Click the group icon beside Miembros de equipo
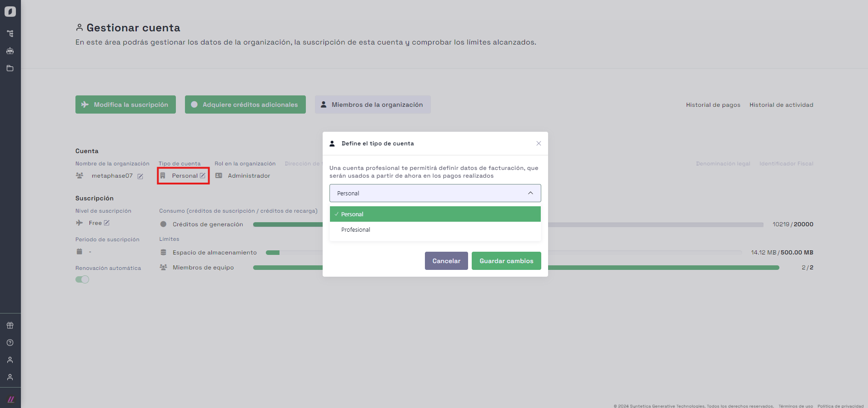This screenshot has height=408, width=868. (163, 267)
